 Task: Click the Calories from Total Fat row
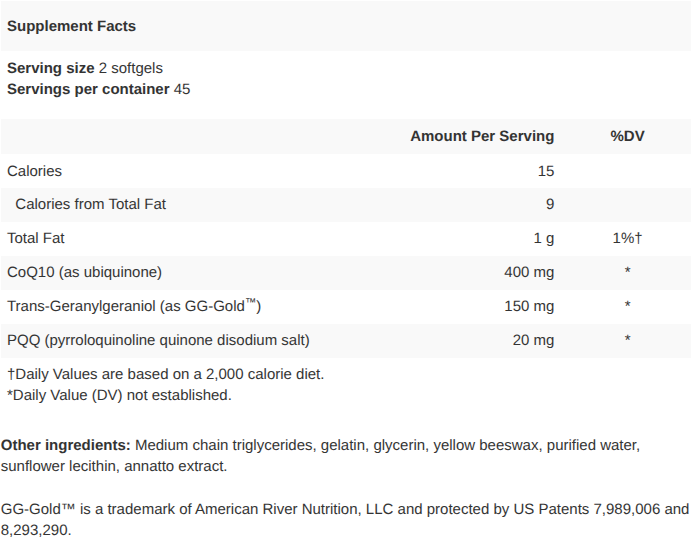(x=90, y=204)
